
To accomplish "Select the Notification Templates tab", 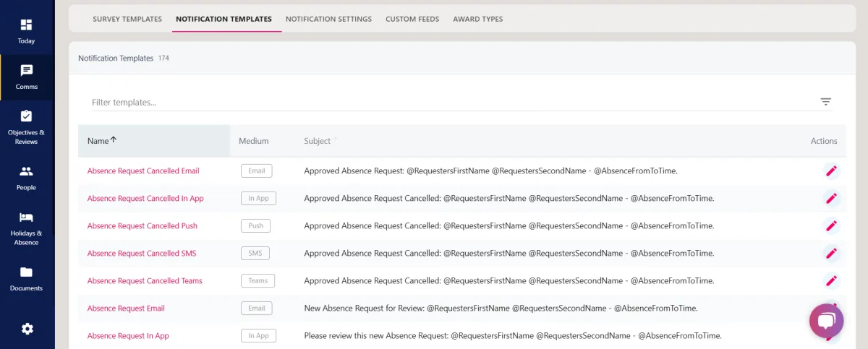I will coord(224,19).
